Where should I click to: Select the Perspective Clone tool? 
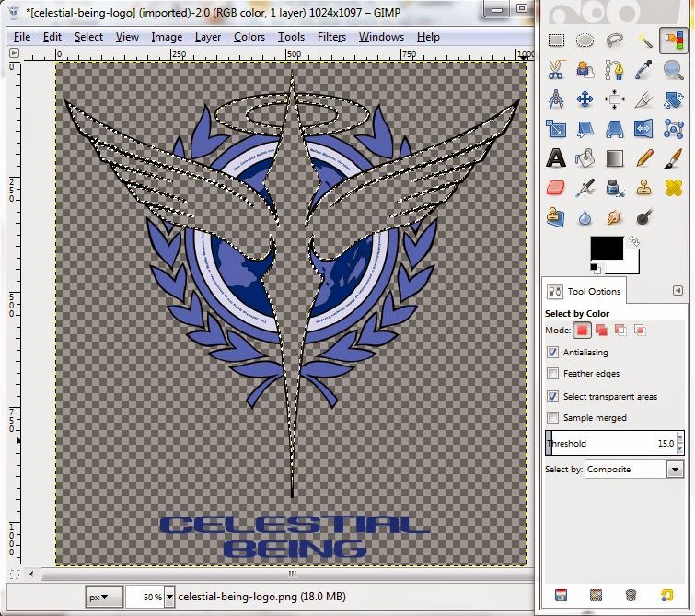coord(556,217)
